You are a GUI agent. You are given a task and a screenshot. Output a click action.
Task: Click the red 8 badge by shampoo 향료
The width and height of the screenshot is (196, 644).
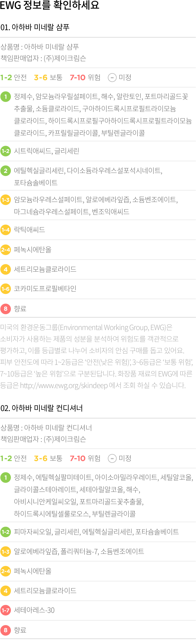[6, 309]
